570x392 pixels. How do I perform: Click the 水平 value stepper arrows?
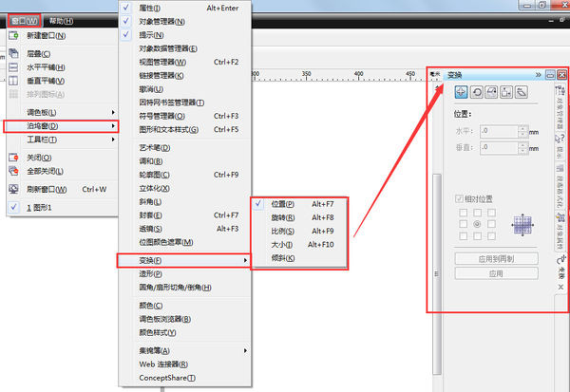pos(522,131)
